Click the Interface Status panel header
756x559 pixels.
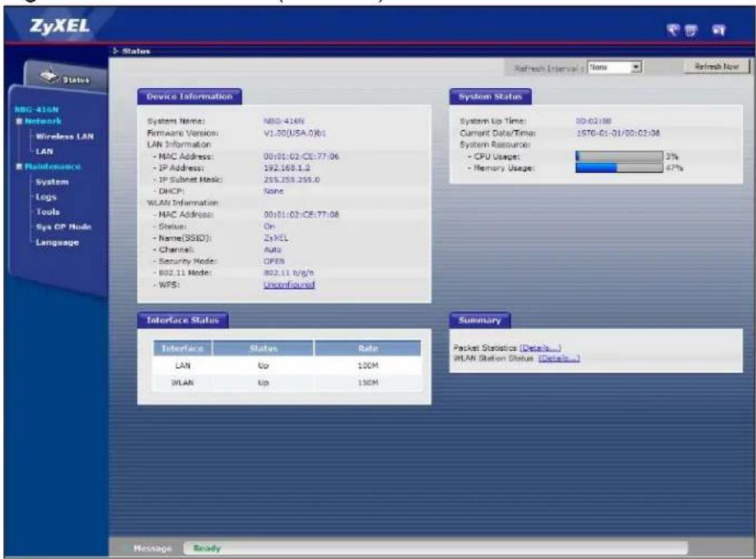[183, 320]
